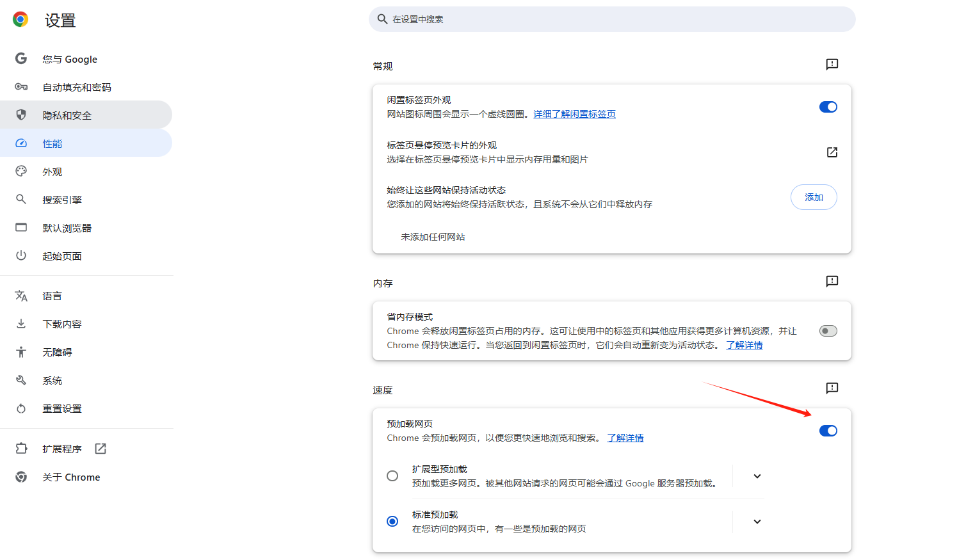Open 了解详情 link under 省内存模式
Viewport: 966px width, 560px height.
coord(744,345)
